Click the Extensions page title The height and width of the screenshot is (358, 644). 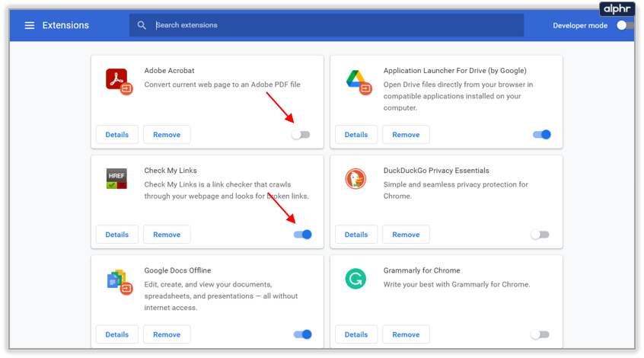(x=65, y=25)
